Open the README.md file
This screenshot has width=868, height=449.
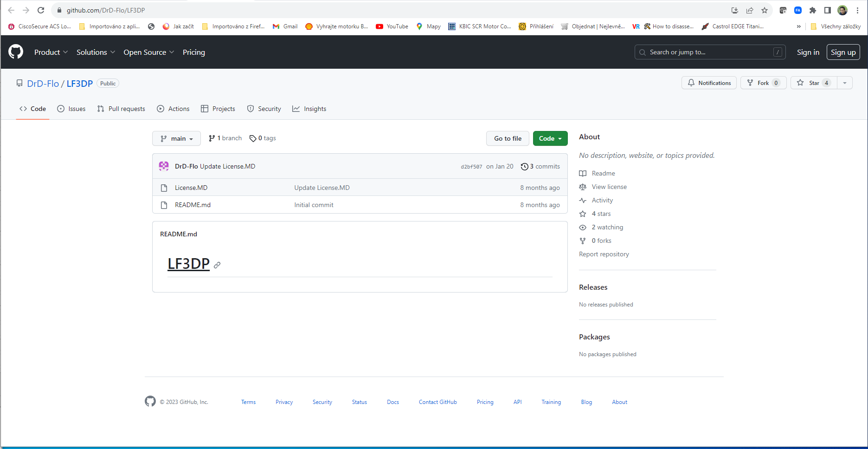[193, 205]
